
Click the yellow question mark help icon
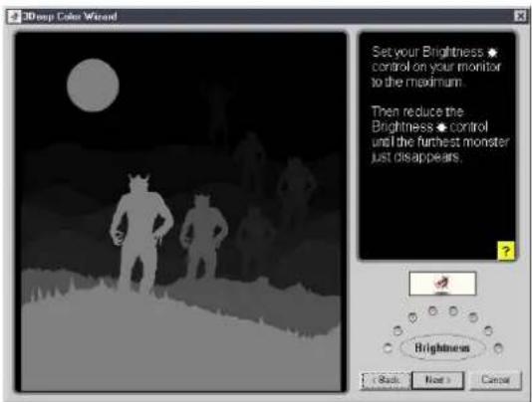pos(506,251)
